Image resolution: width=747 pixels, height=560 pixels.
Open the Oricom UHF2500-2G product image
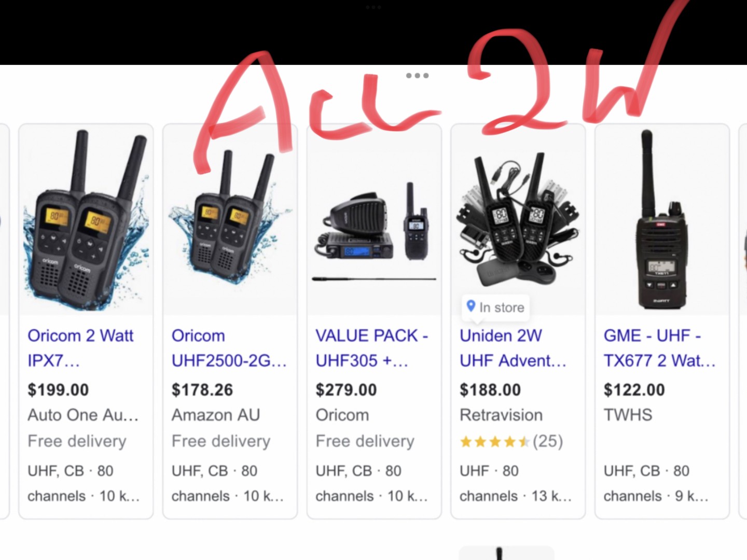[x=230, y=219]
